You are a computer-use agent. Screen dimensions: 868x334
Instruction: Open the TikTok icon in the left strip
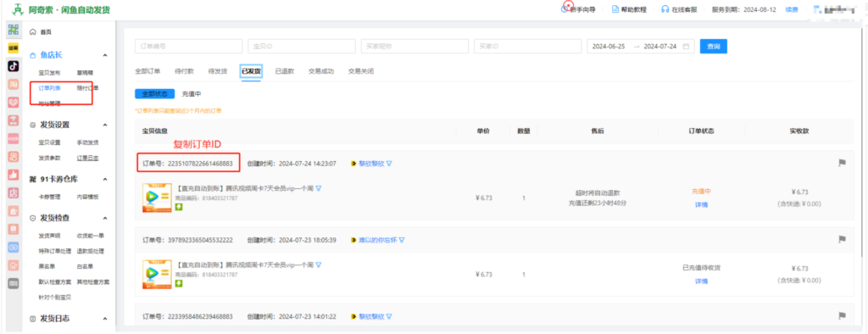point(14,66)
